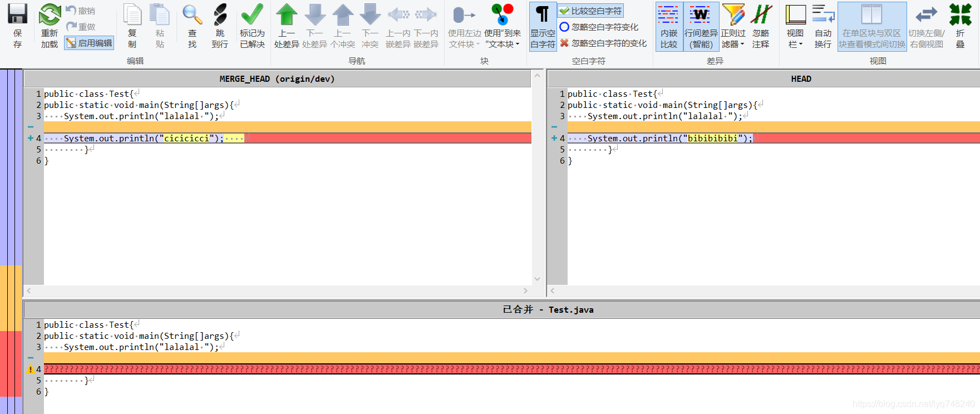Toggle Word wrap (自动换行)
Image resolution: width=980 pixels, height=414 pixels.
(823, 26)
